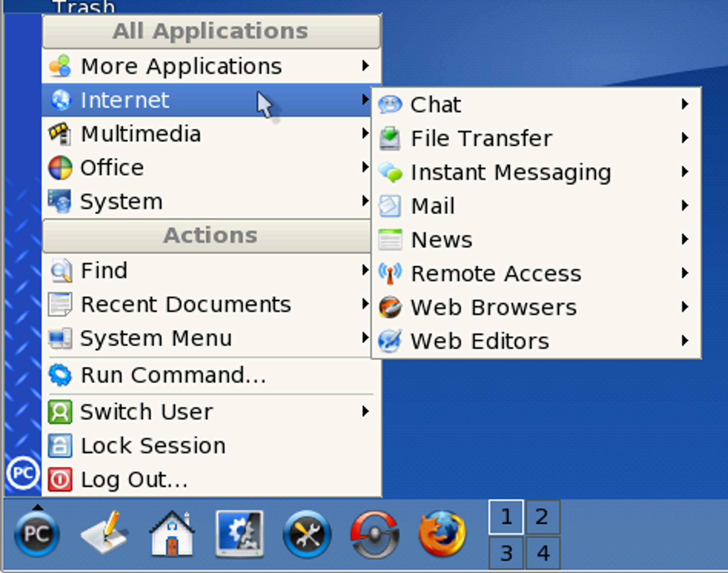Choose Run Command... menu entry

[211, 375]
